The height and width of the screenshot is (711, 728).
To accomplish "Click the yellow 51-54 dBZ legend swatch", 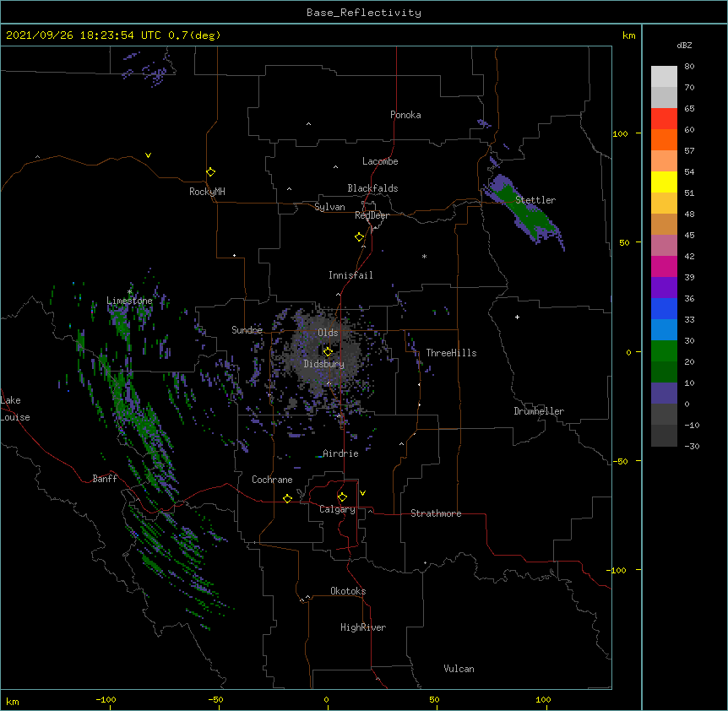I will 664,182.
